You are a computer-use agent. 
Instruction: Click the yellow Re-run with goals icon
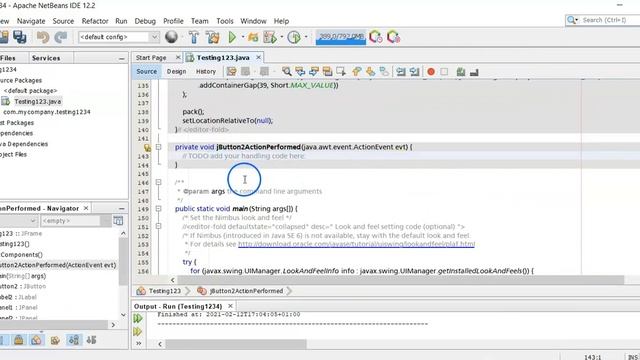click(x=138, y=331)
